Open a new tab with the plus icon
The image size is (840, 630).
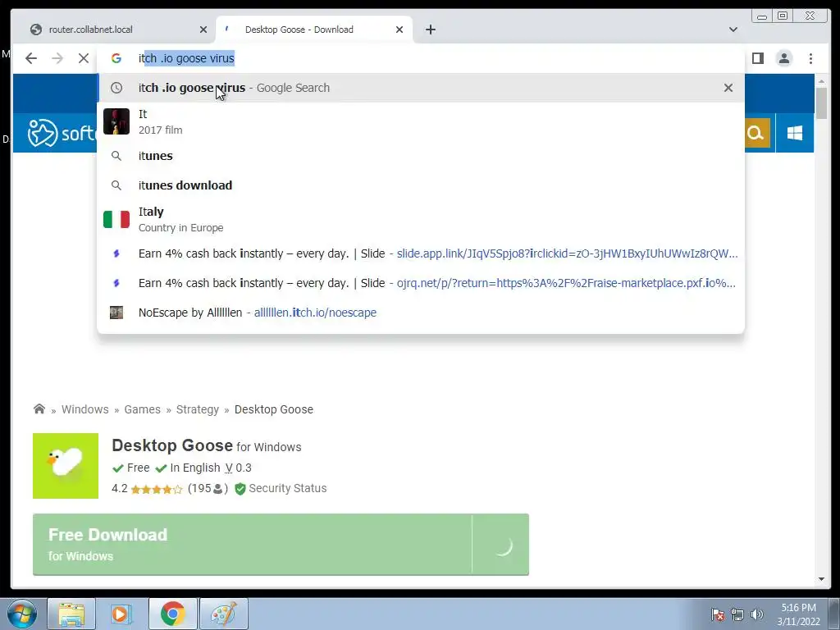[x=430, y=30]
